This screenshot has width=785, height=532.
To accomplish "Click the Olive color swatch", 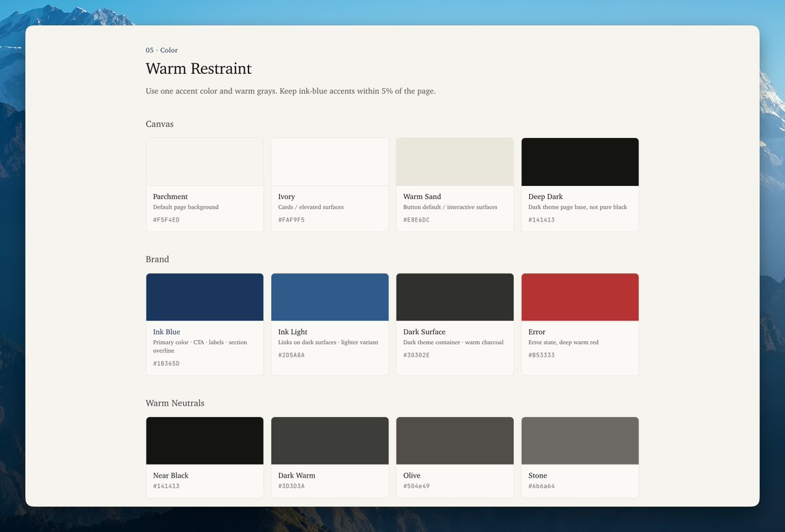I will coord(455,441).
